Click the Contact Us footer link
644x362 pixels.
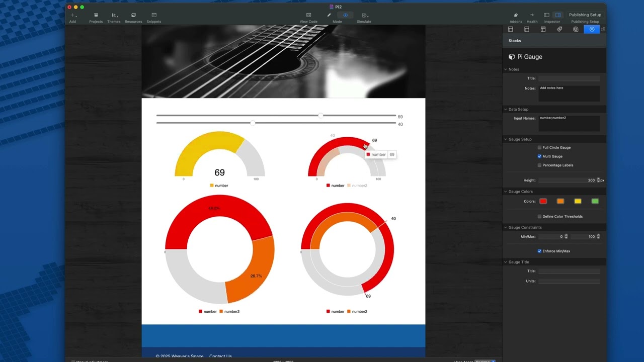click(x=220, y=356)
